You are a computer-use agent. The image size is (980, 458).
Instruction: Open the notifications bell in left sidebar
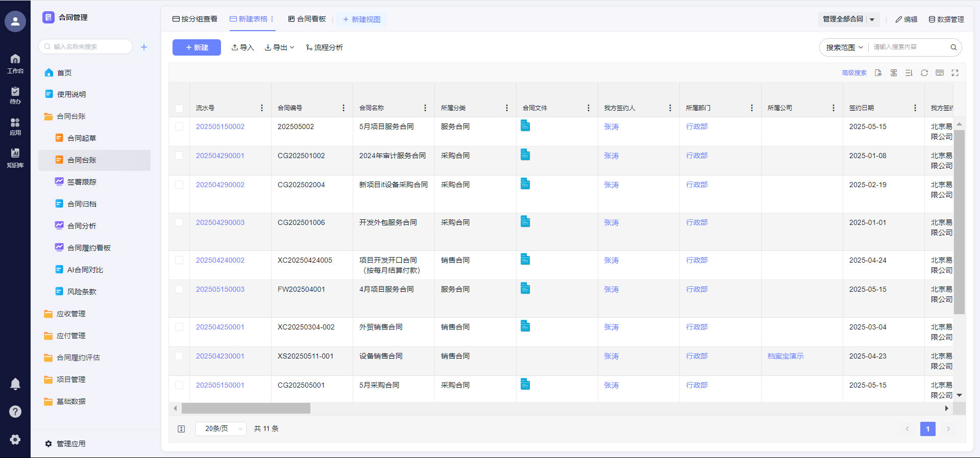15,384
